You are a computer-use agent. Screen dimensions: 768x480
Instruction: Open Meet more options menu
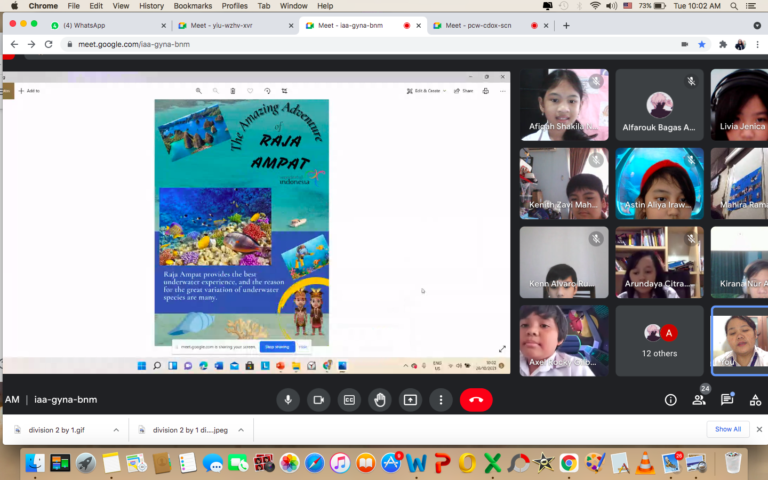tap(441, 399)
